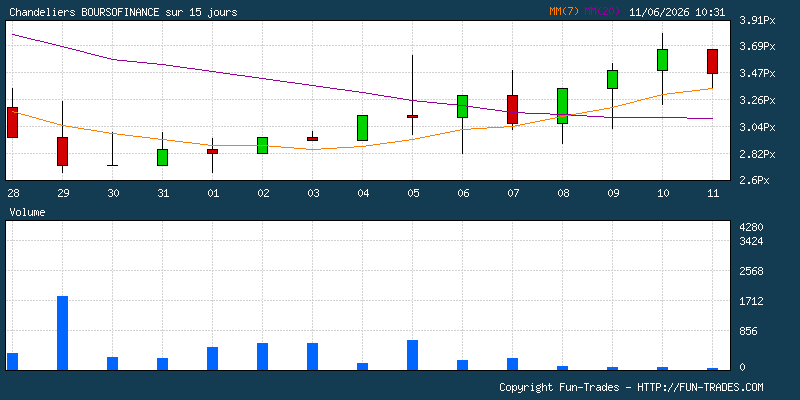Viewport: 800px width, 400px height.
Task: Select the green candlestick for day 31
Action: (x=162, y=157)
